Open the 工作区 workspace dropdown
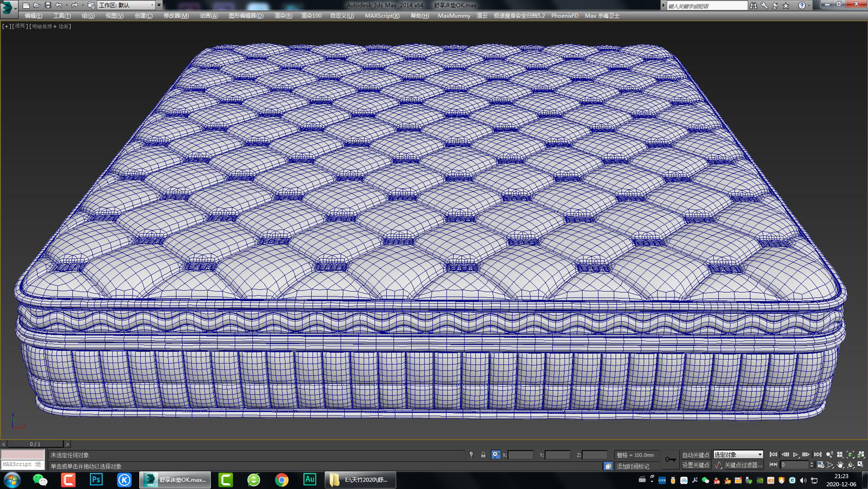Viewport: 868px width, 489px height. pos(129,5)
